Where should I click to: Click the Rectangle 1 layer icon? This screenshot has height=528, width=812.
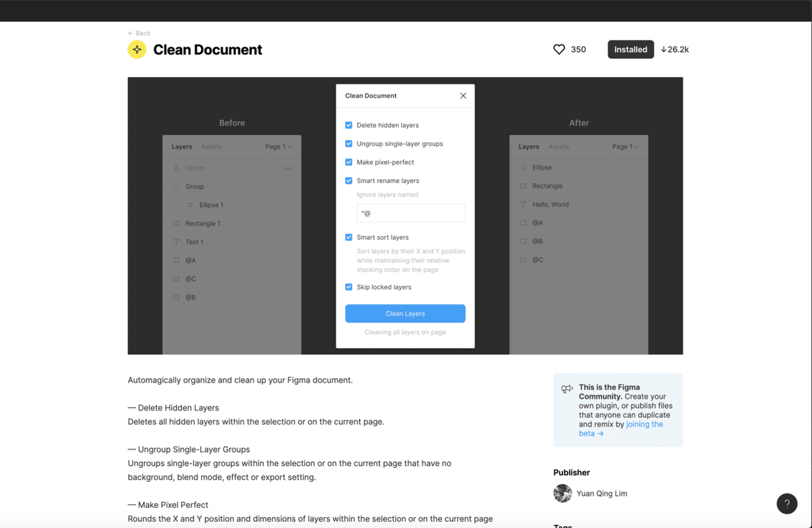177,223
